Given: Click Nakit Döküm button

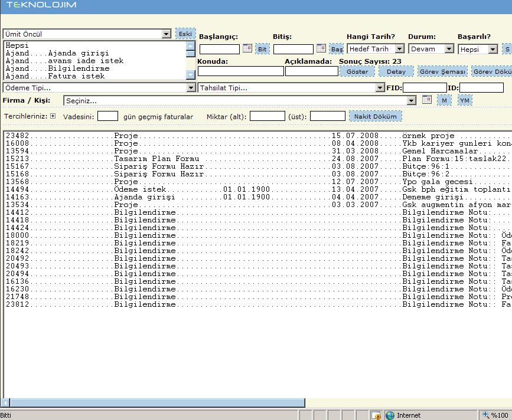Looking at the screenshot, I should 376,116.
